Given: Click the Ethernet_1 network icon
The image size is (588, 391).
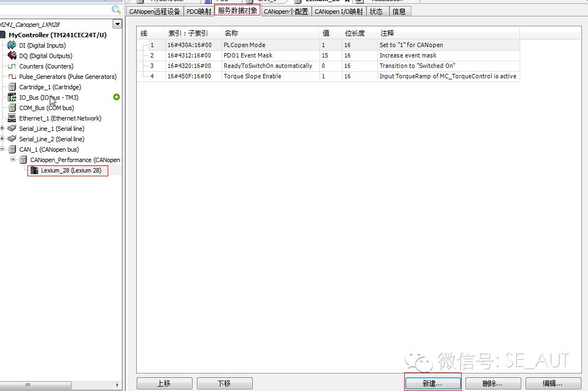Looking at the screenshot, I should (x=12, y=118).
